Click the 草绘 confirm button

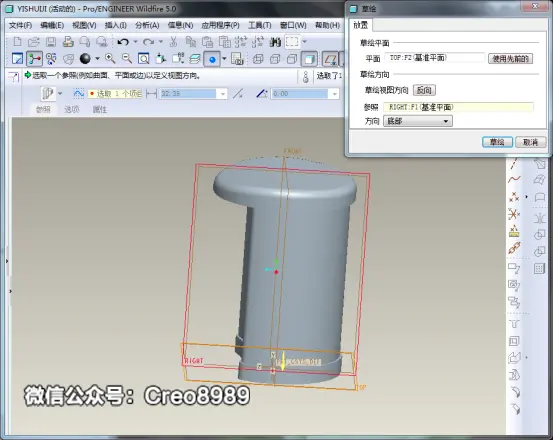pos(497,142)
